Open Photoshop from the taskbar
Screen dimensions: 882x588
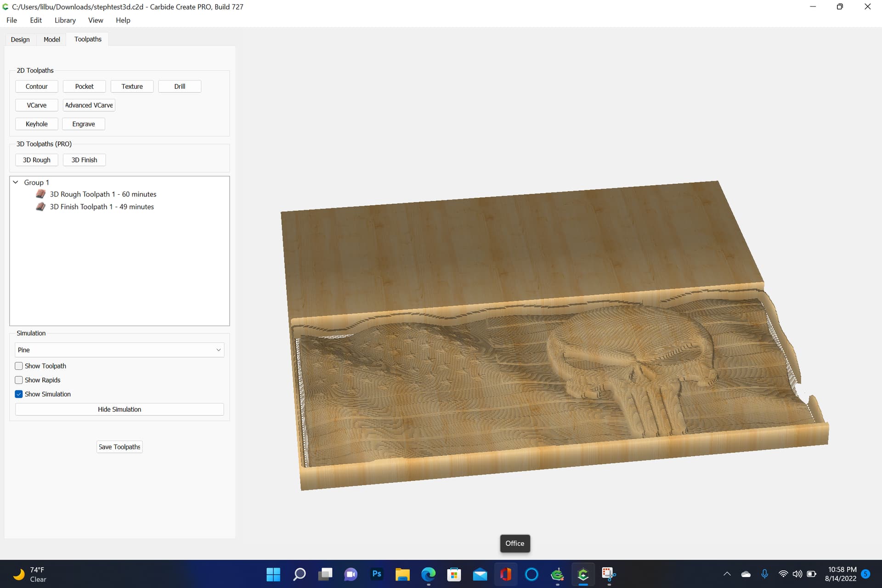click(377, 574)
